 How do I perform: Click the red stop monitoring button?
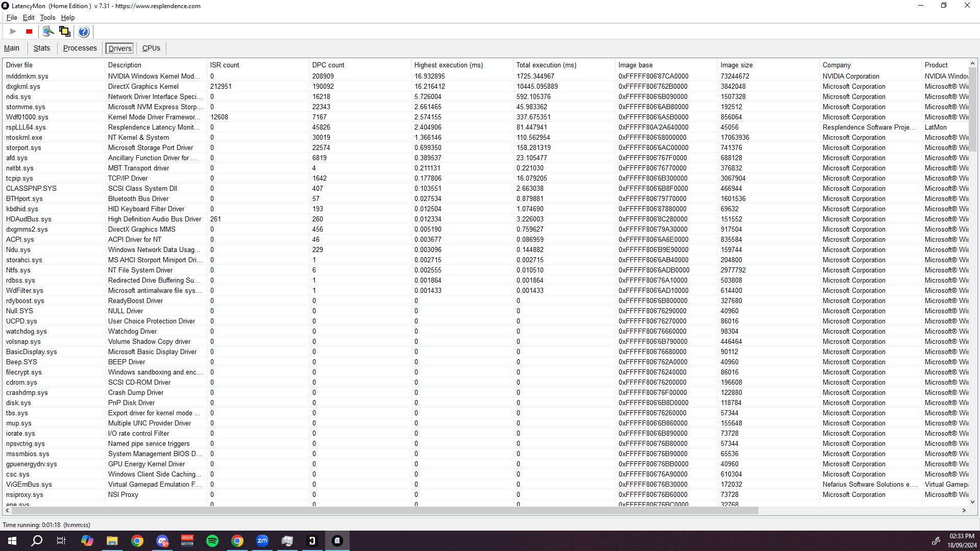tap(29, 32)
